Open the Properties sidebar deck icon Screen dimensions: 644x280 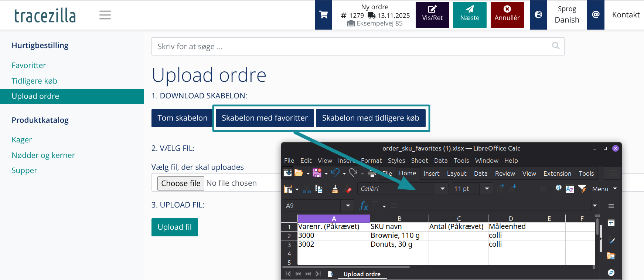coord(611,223)
